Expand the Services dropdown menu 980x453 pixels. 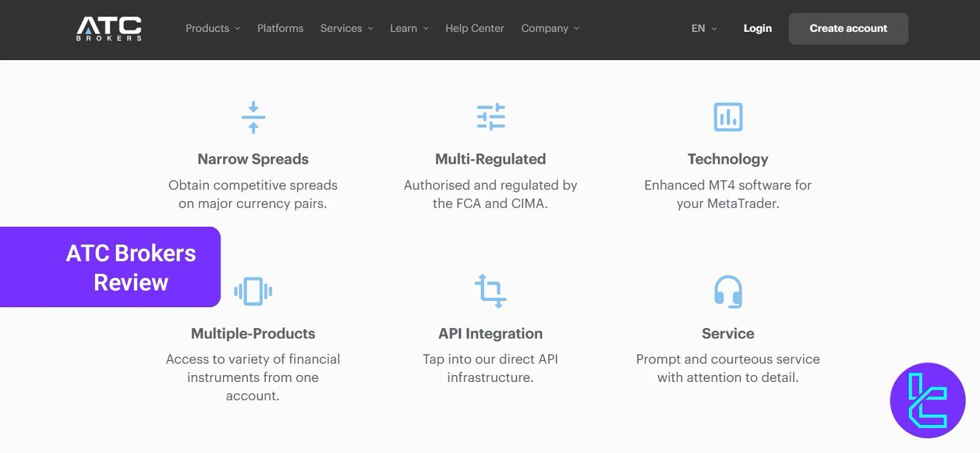347,28
